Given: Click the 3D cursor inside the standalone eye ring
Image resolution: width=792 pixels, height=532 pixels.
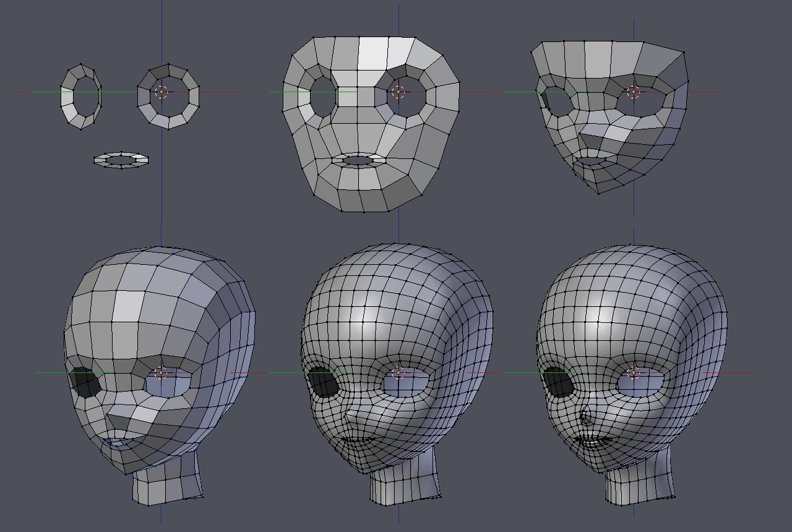Looking at the screenshot, I should pos(161,92).
